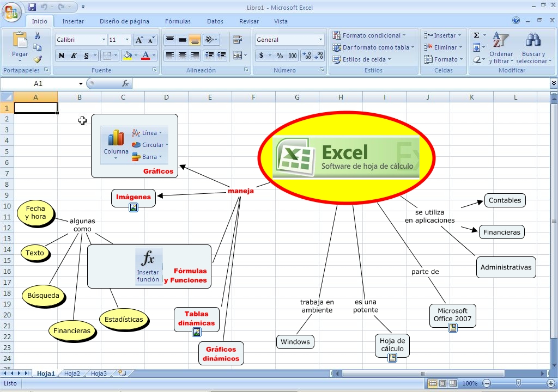Save the workbook with the floppy icon
Screen dimensions: 558x392
[x=32, y=7]
